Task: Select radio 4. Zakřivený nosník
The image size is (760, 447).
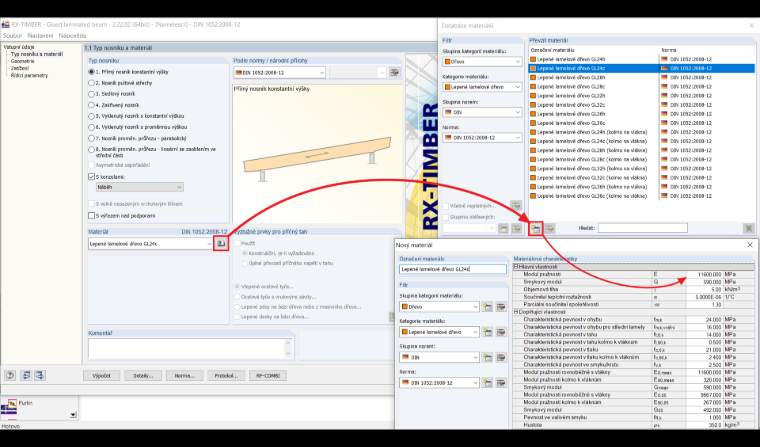Action: point(91,105)
